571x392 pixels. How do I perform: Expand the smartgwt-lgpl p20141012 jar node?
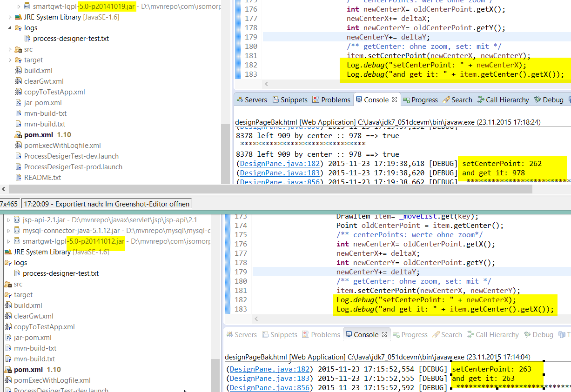pyautogui.click(x=9, y=241)
